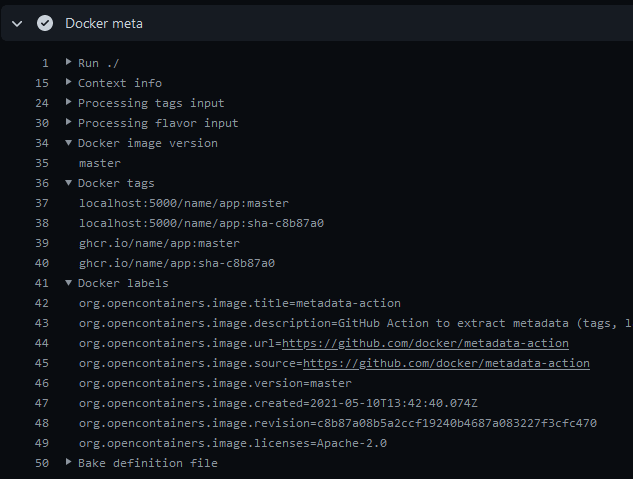Select line number 37

coord(41,203)
